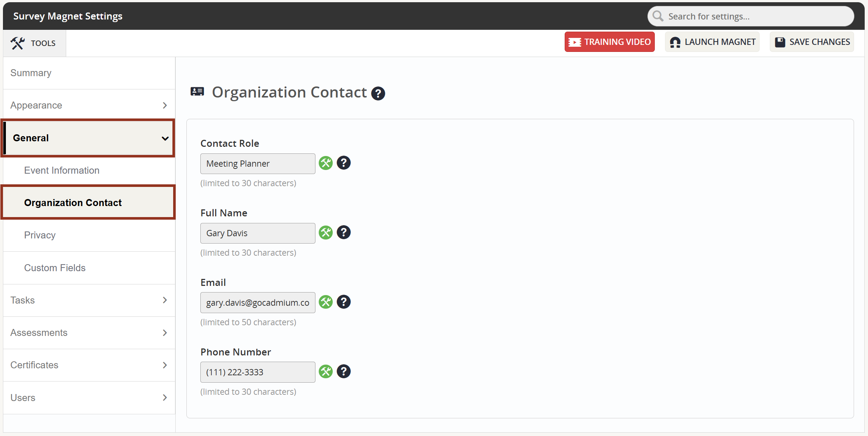The image size is (868, 436).
Task: Focus the Search for settings box
Action: 750,16
